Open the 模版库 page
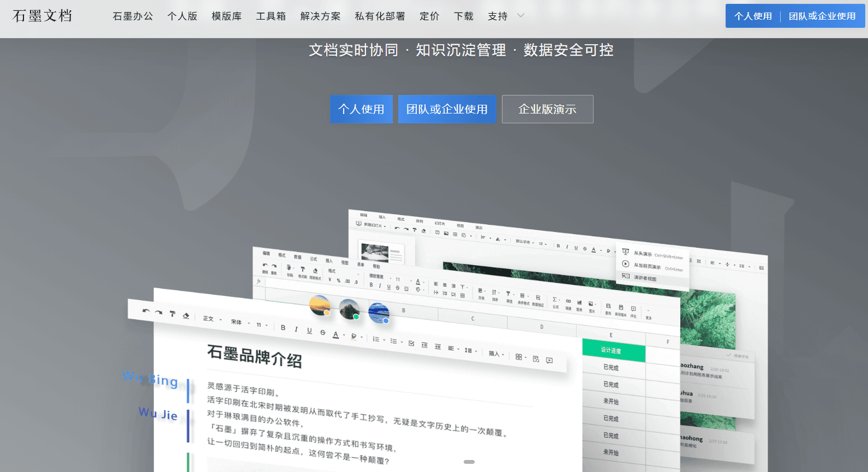868x472 pixels. [x=226, y=16]
